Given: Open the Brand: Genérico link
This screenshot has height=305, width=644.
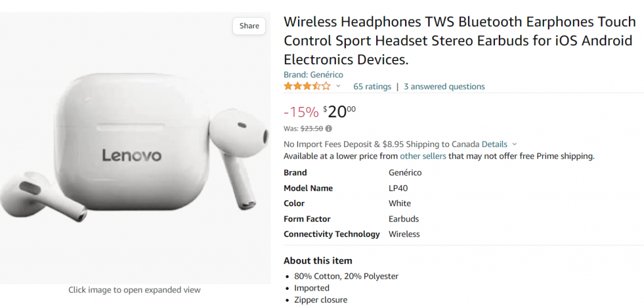Looking at the screenshot, I should 313,74.
